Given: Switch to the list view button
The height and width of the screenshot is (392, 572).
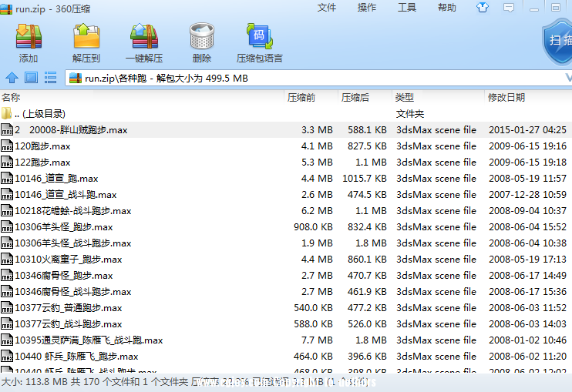Looking at the screenshot, I should [51, 78].
